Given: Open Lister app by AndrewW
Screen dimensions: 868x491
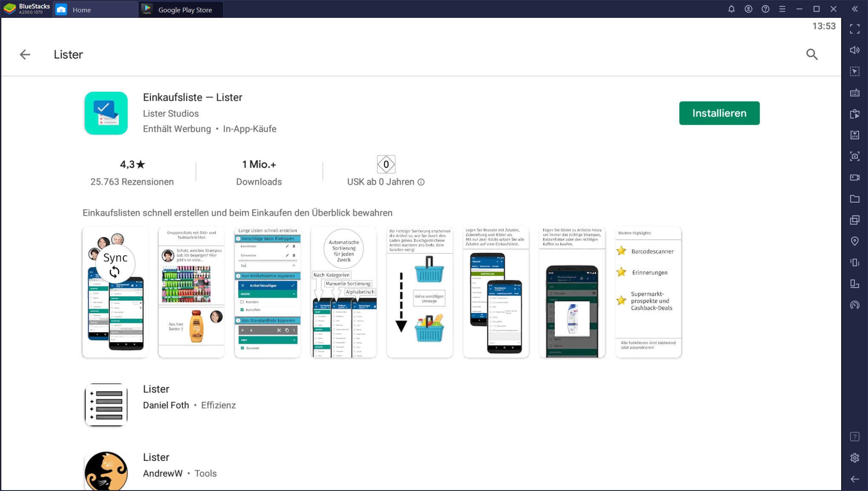Looking at the screenshot, I should point(156,457).
